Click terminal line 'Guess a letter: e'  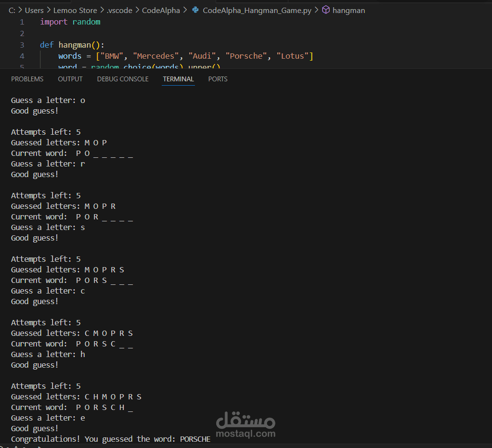point(48,418)
